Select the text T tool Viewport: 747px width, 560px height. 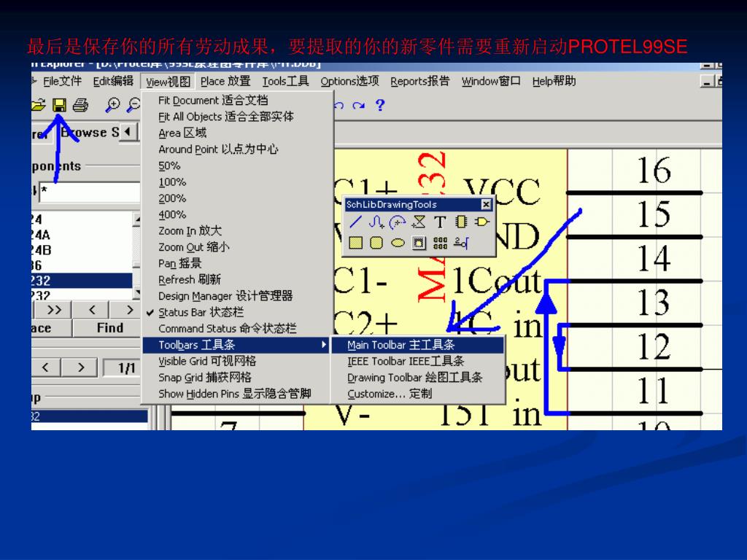(440, 222)
